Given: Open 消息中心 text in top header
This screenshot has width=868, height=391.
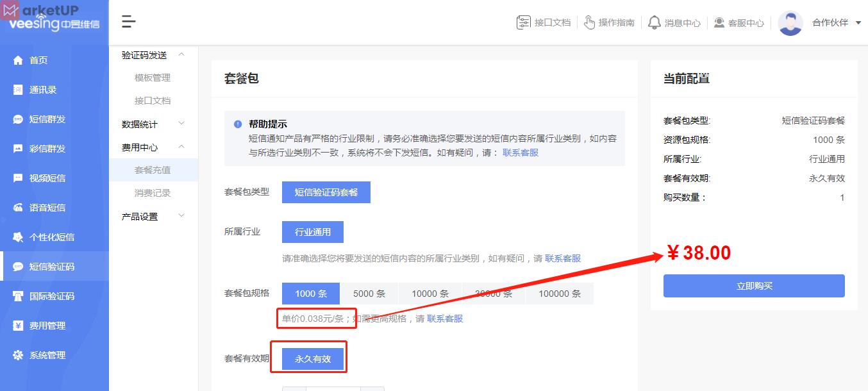Looking at the screenshot, I should click(x=683, y=23).
